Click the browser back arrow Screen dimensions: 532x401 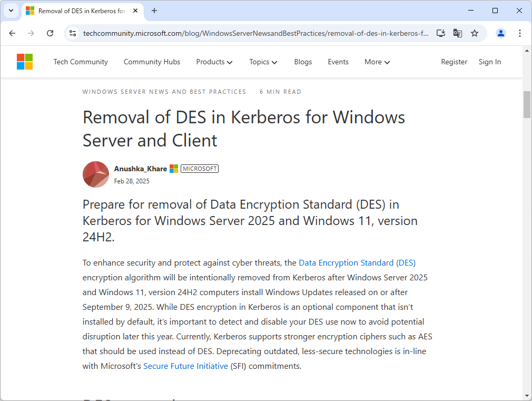click(12, 33)
